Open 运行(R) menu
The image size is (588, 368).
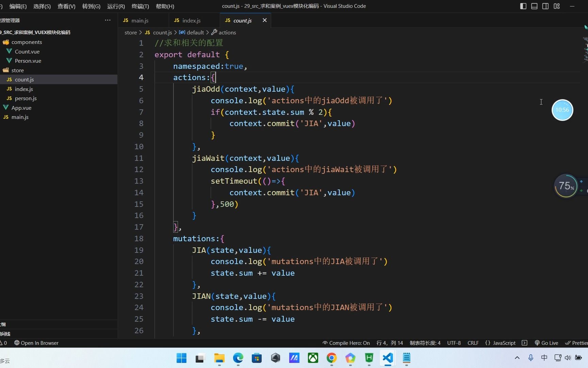116,6
